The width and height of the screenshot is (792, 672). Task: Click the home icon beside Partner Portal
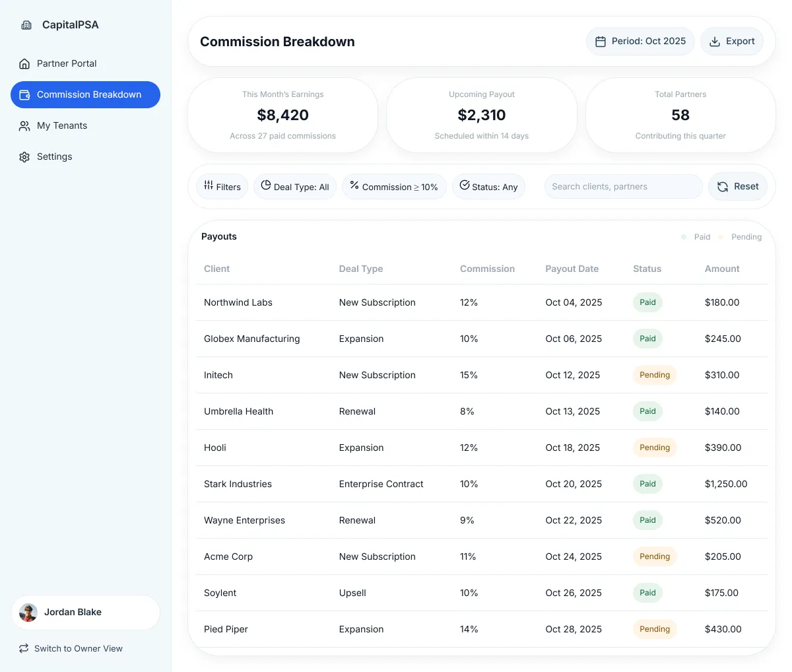tap(24, 64)
